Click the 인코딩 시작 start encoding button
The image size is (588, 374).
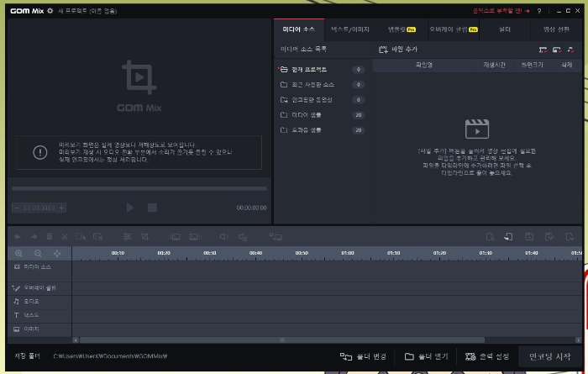point(549,356)
